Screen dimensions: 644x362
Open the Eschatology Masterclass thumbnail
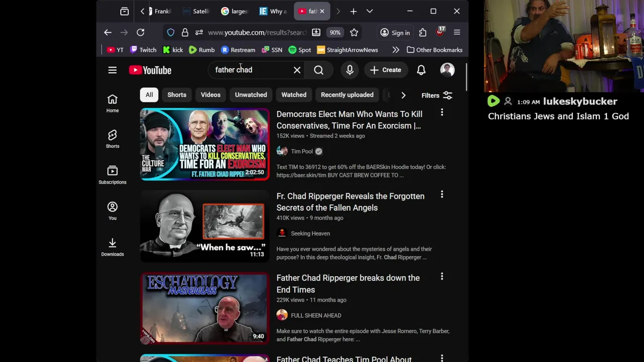tap(204, 308)
